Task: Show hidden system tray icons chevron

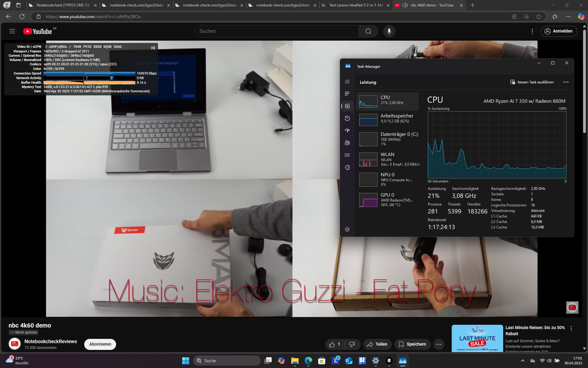Action: [523, 361]
